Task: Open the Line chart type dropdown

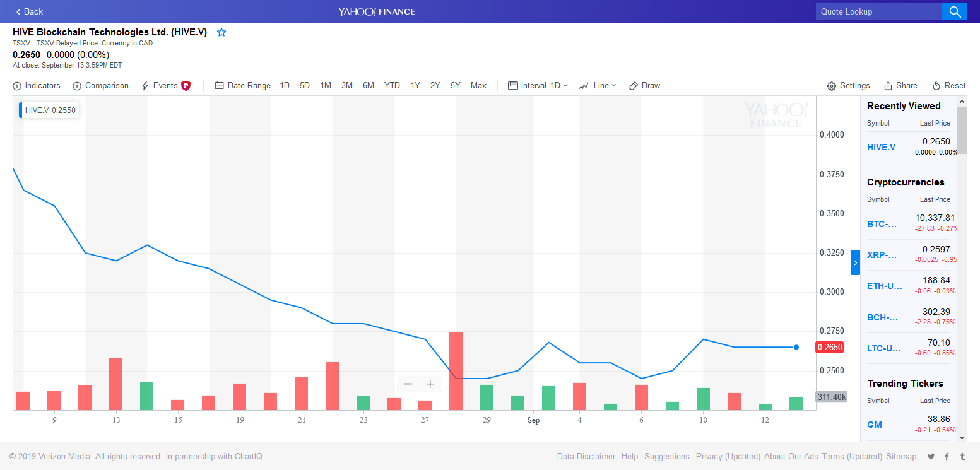Action: click(x=598, y=86)
